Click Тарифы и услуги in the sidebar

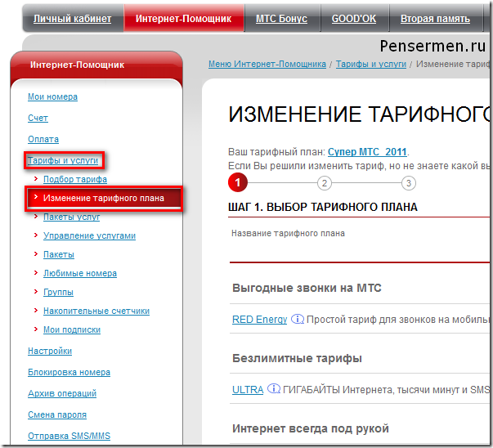(63, 160)
